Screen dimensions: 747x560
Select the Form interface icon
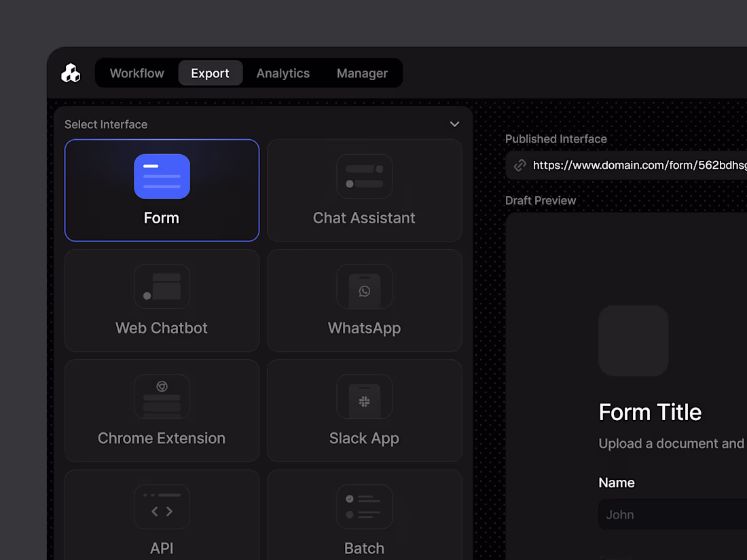pos(162,176)
